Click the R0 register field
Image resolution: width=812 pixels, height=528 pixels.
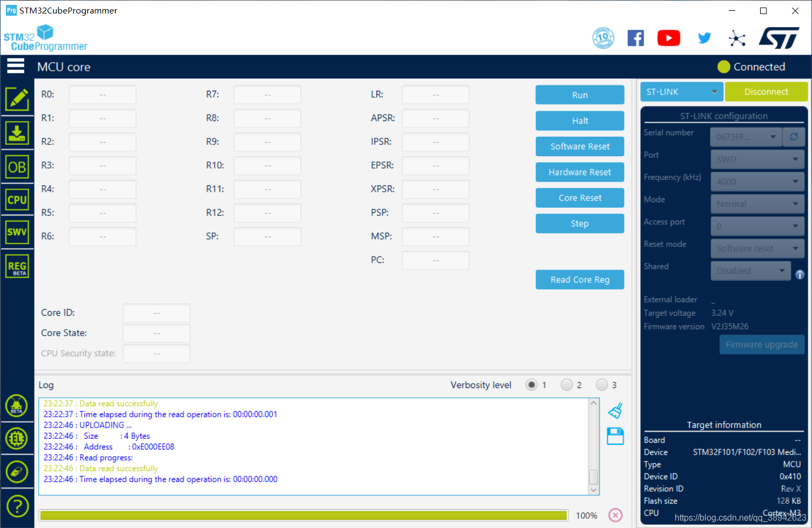(x=103, y=95)
